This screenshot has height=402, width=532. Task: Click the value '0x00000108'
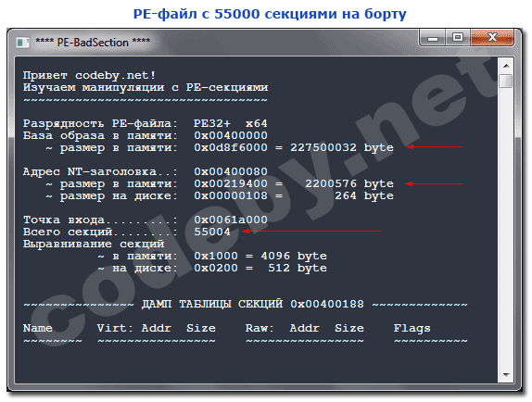(231, 196)
